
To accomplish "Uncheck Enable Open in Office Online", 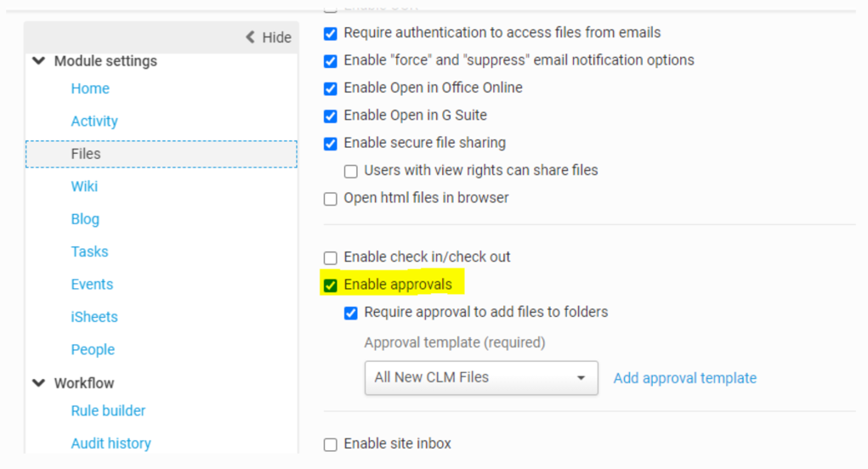I will pos(331,88).
